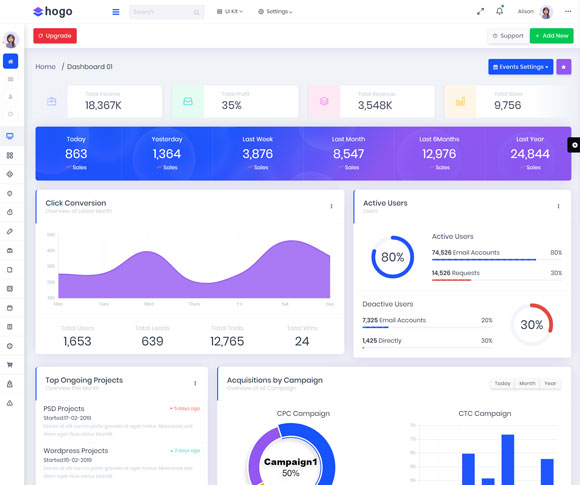The width and height of the screenshot is (580, 485).
Task: Select the shopping cart icon in sidebar
Action: click(10, 365)
